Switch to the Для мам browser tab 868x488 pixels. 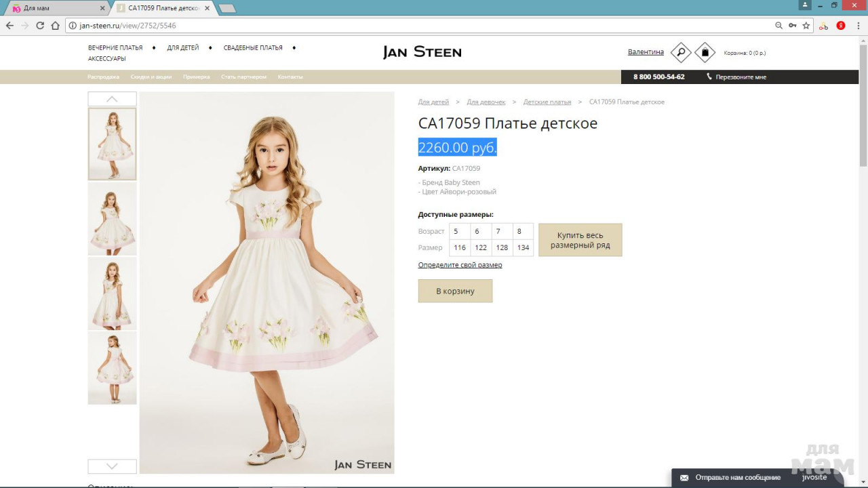click(x=54, y=8)
